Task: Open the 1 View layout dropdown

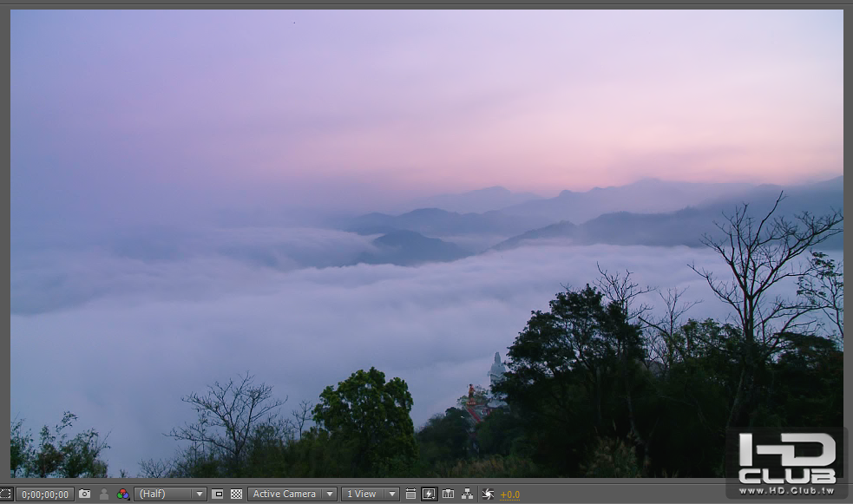Action: point(371,494)
